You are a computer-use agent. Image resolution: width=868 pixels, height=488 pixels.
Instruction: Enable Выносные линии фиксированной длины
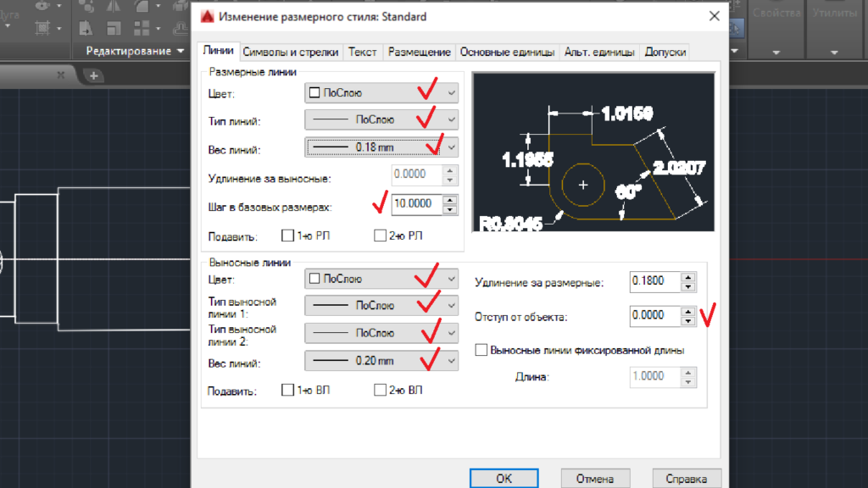[482, 350]
